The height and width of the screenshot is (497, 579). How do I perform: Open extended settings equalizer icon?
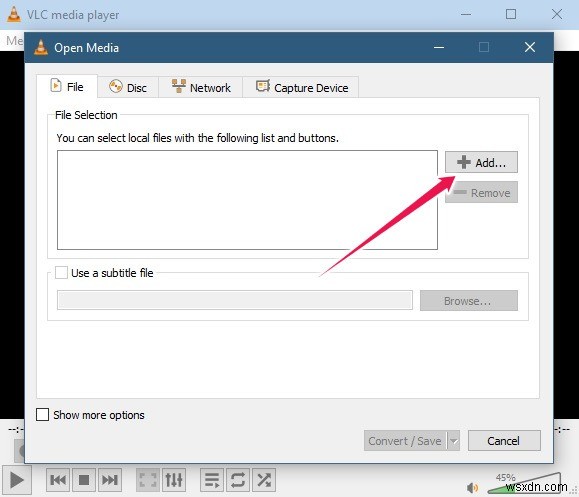point(174,480)
